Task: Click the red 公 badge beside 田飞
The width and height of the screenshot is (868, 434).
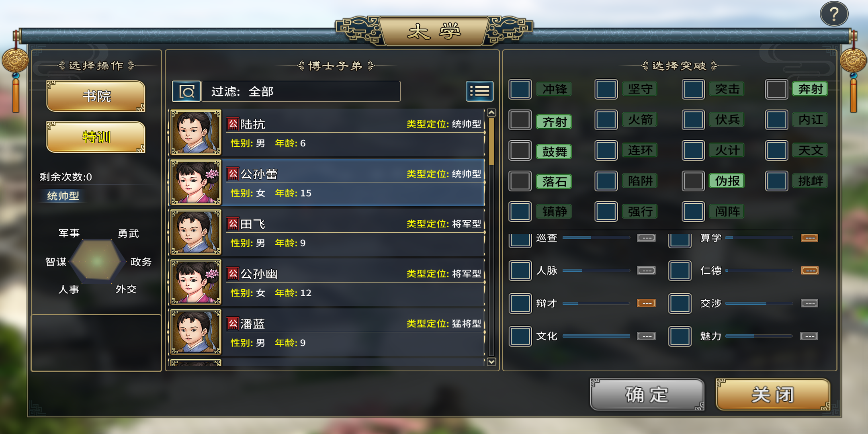Action: point(233,224)
